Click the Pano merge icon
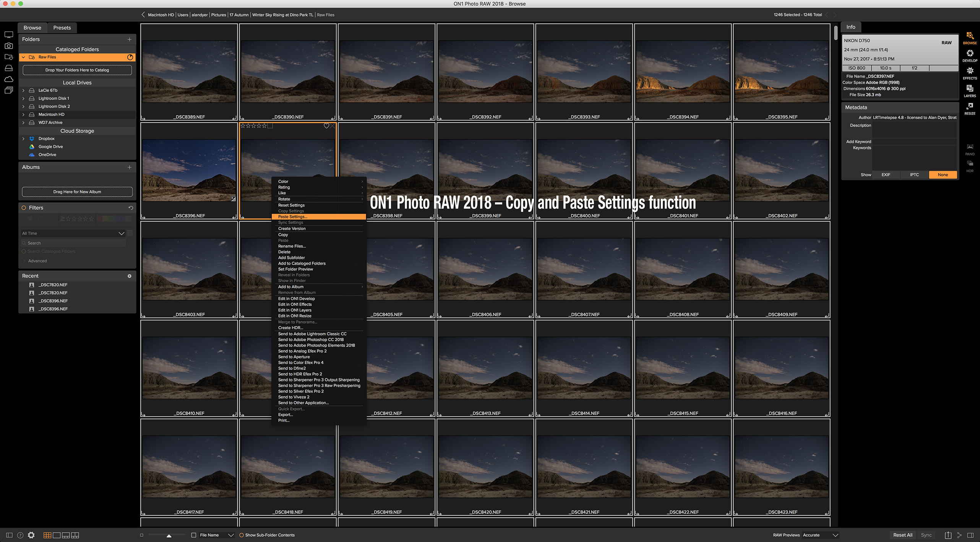 (x=970, y=148)
